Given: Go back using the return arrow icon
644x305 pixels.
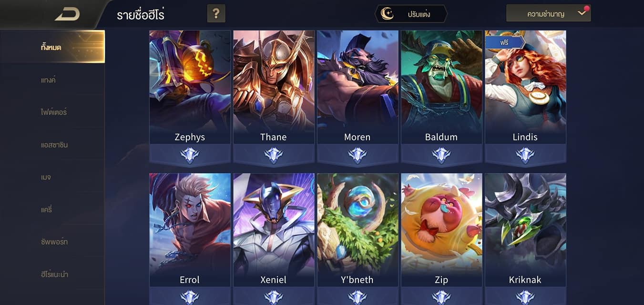Looking at the screenshot, I should click(67, 14).
